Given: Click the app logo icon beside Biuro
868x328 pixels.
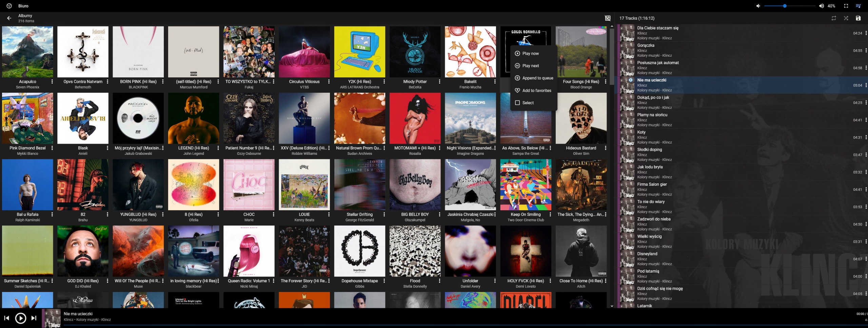Looking at the screenshot, I should point(9,6).
